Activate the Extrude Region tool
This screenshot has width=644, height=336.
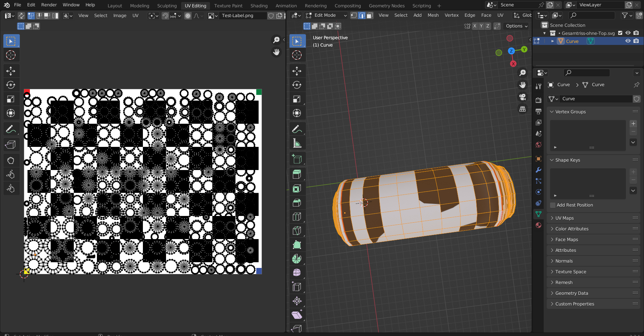(297, 174)
